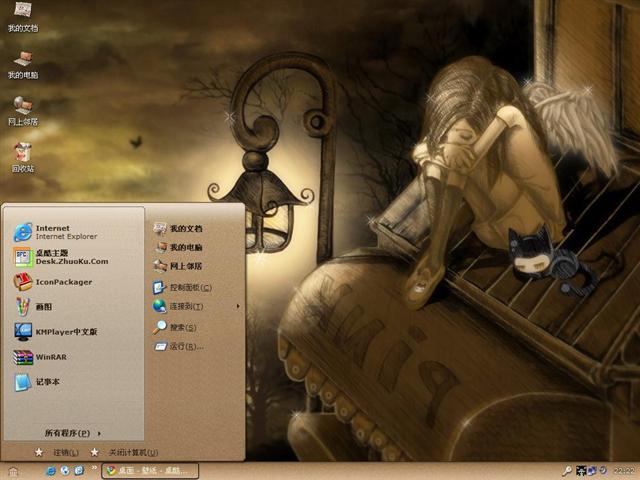
Task: Open 我的文档 desktop icon
Action: [23, 17]
